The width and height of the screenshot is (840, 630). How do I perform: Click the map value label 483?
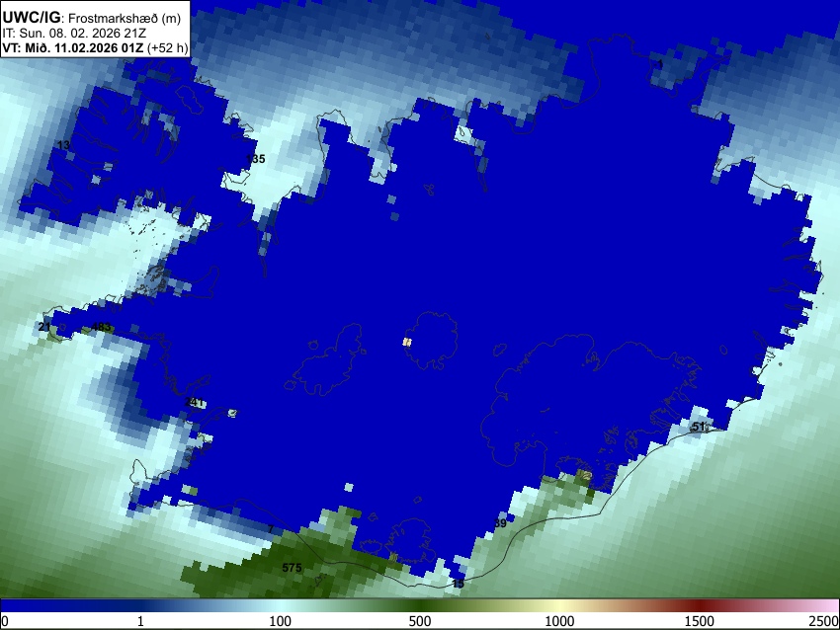click(101, 327)
